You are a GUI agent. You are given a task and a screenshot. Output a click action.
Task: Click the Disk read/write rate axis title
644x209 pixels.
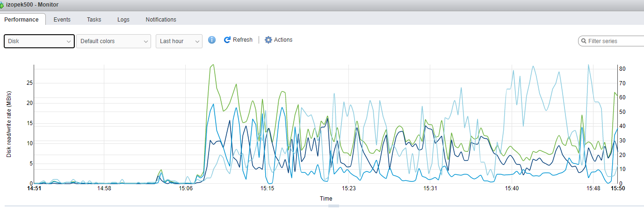[9, 125]
